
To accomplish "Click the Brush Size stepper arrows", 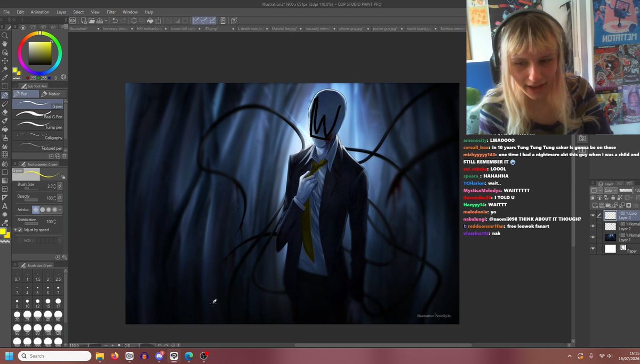I will (54, 186).
